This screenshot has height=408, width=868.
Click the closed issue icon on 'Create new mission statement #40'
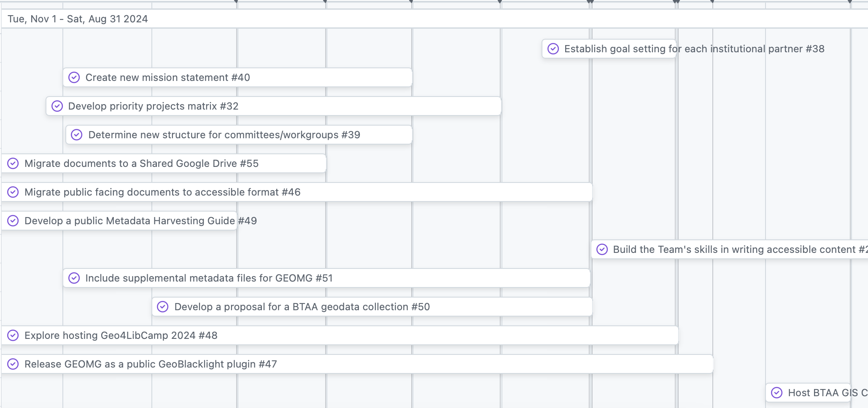74,78
